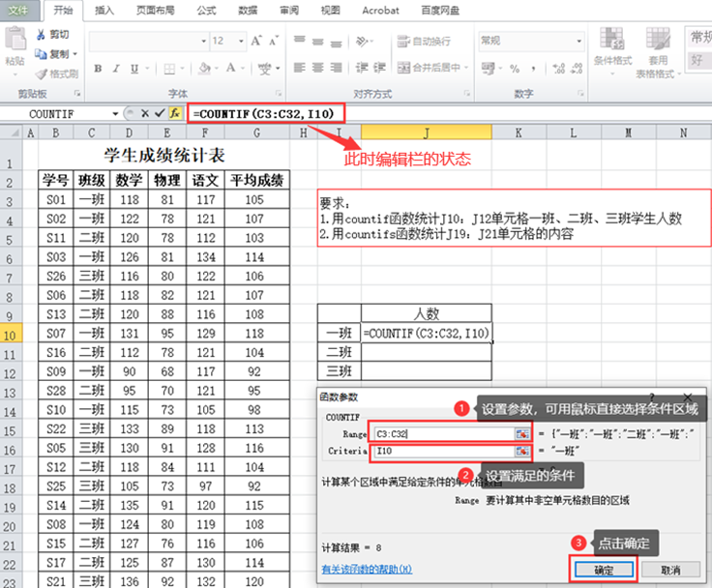Click the accounting number format icon
Image resolution: width=712 pixels, height=588 pixels.
click(489, 69)
